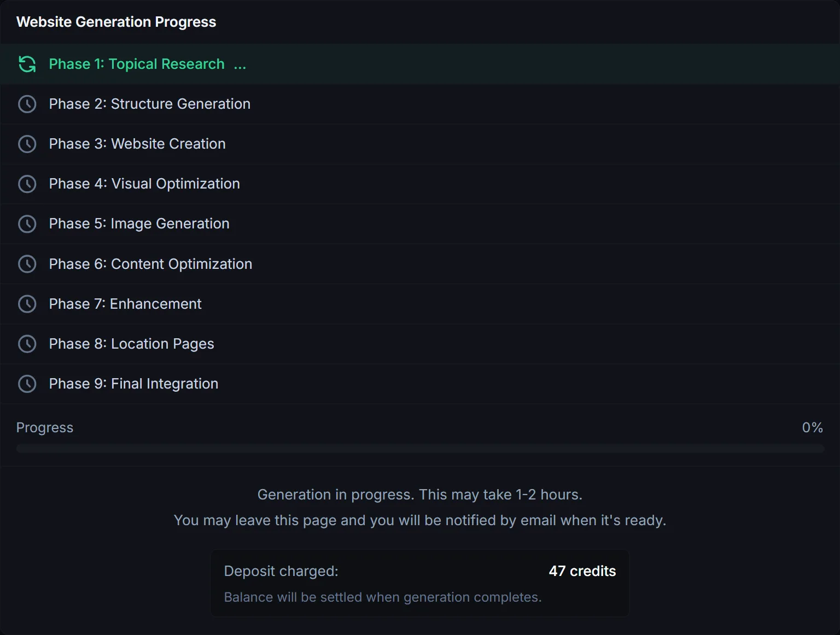840x635 pixels.
Task: Click the pending clock icon for Phase 5
Action: [27, 224]
